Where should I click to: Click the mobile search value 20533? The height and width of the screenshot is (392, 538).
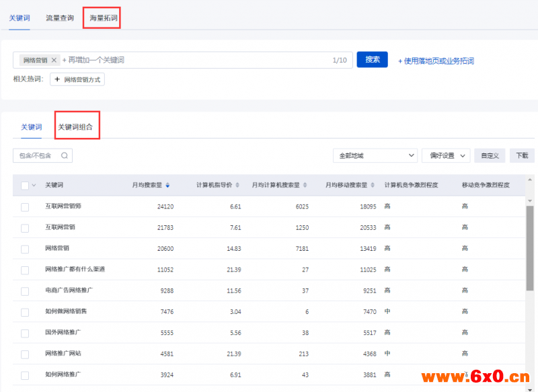368,228
